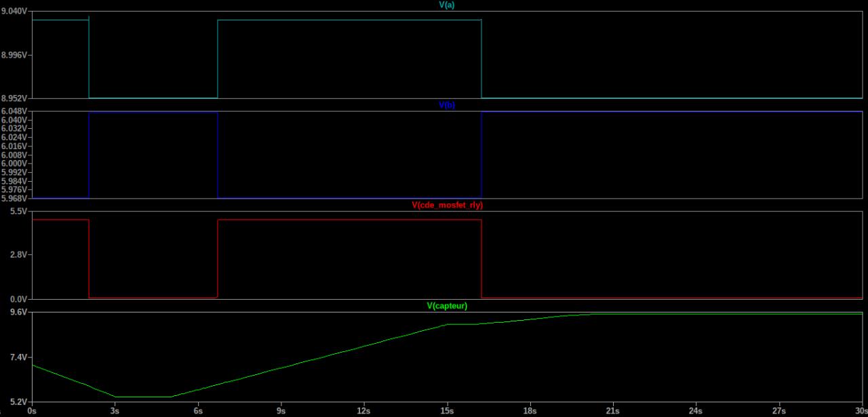
Task: Select the V(cde_mosfet_rly) trace label
Action: click(x=448, y=205)
